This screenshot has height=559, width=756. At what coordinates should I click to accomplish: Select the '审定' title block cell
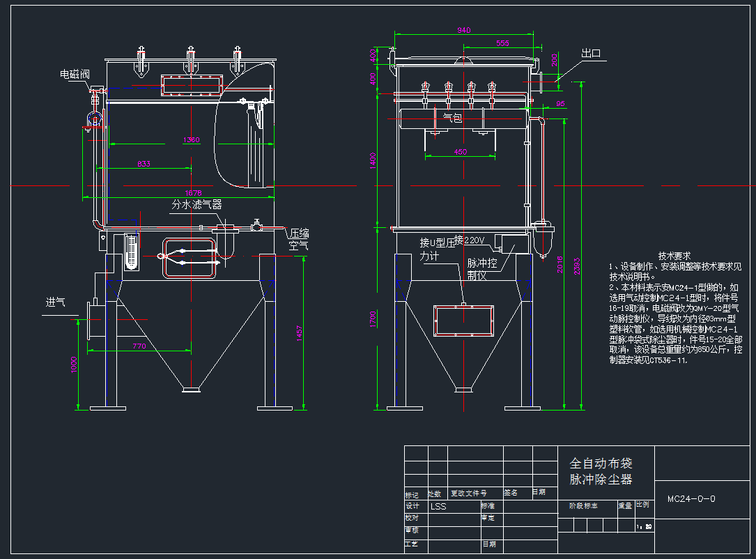point(488,517)
